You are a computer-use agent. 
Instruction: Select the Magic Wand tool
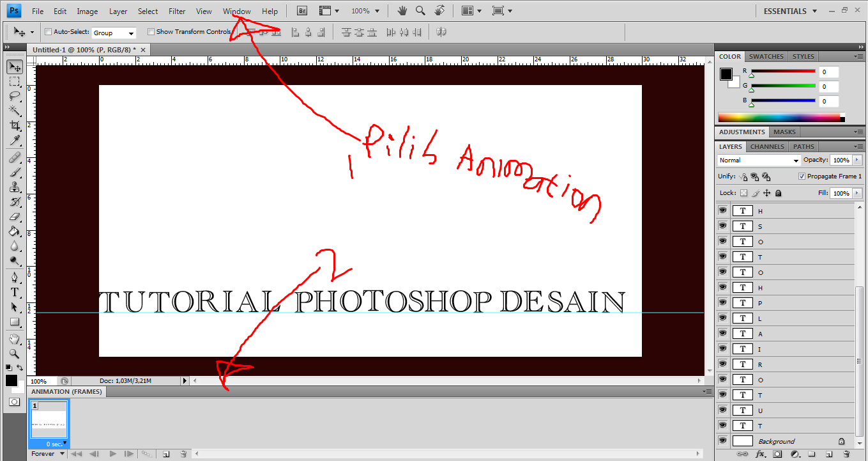click(x=15, y=111)
